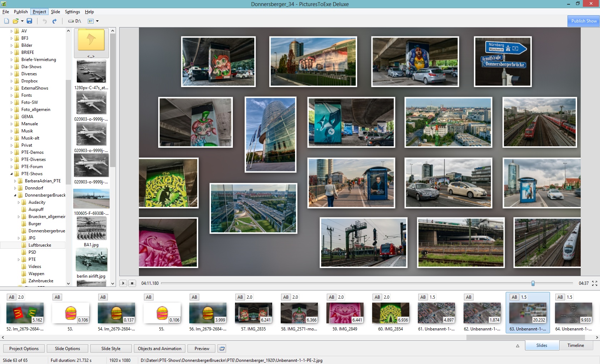The width and height of the screenshot is (600, 364).
Task: Select the Burger folder icon
Action: pyautogui.click(x=24, y=224)
